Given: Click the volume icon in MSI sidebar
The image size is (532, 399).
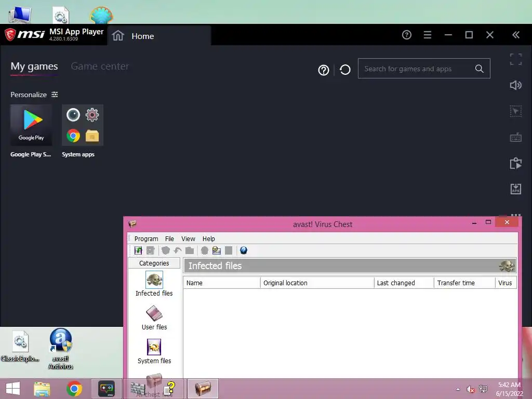Looking at the screenshot, I should 516,85.
